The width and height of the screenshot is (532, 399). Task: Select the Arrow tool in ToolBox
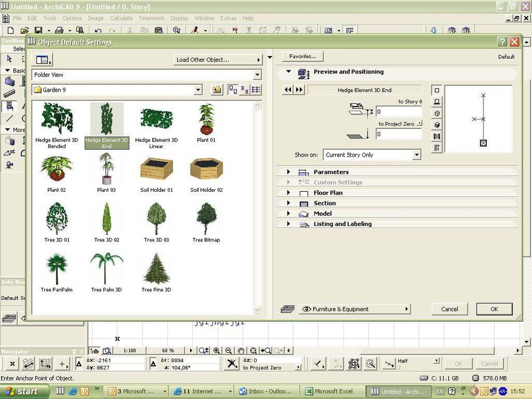pos(10,59)
